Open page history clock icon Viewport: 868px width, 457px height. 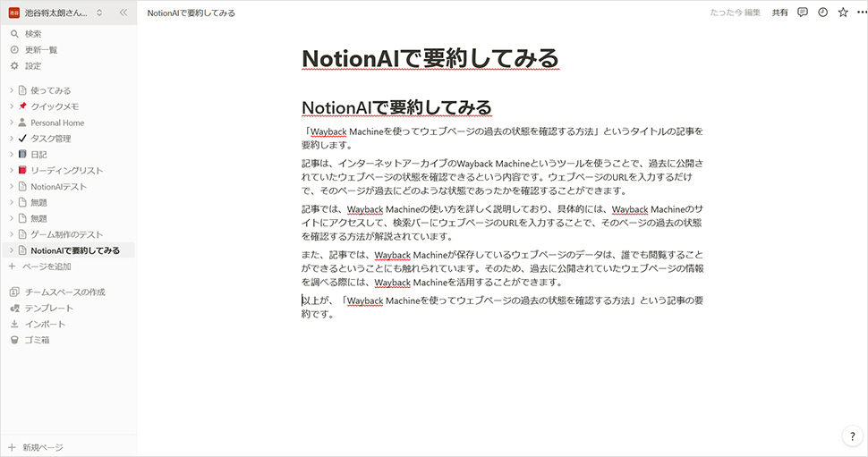[x=823, y=13]
